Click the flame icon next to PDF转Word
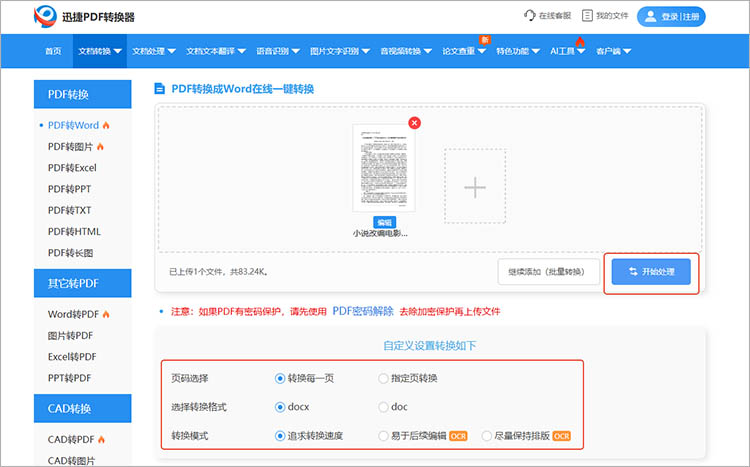The image size is (750, 467). click(x=106, y=125)
